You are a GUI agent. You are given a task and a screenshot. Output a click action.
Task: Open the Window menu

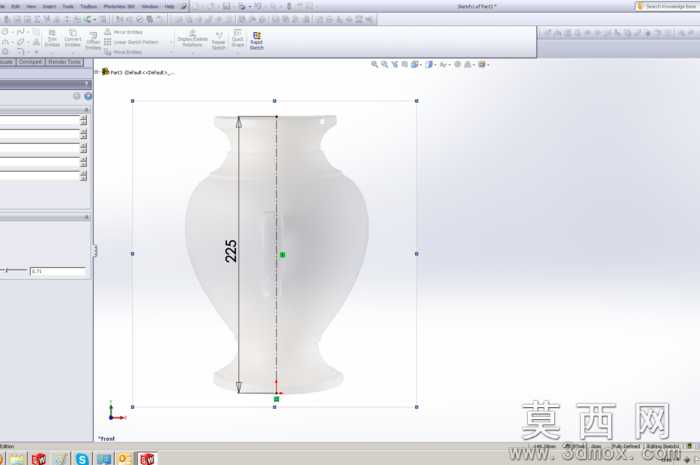pos(150,6)
